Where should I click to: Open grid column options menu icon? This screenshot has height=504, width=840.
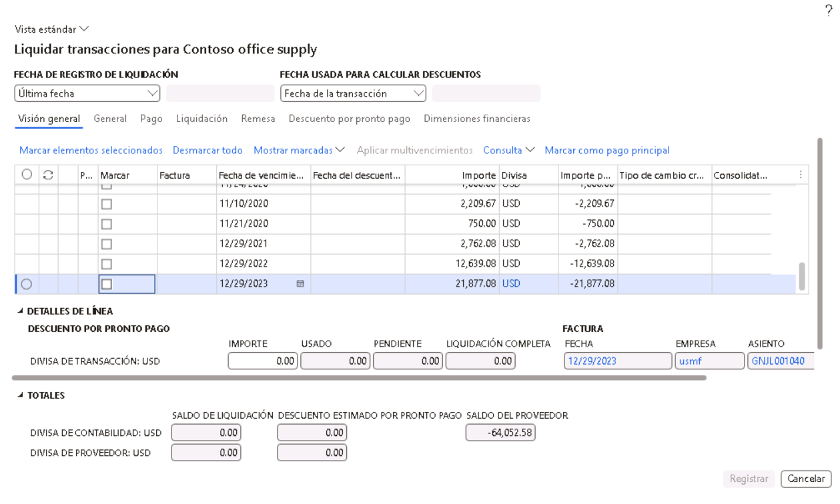click(800, 175)
